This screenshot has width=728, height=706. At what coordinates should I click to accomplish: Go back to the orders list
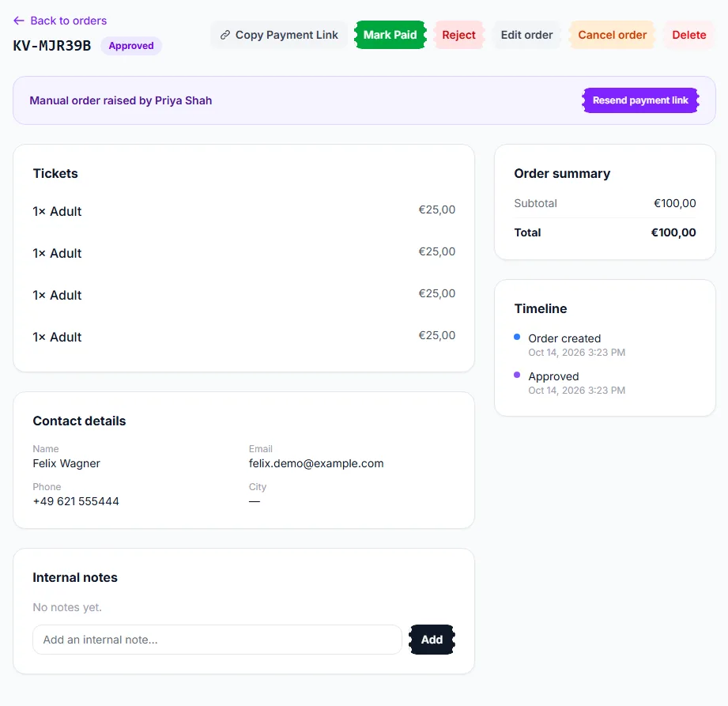tap(60, 21)
